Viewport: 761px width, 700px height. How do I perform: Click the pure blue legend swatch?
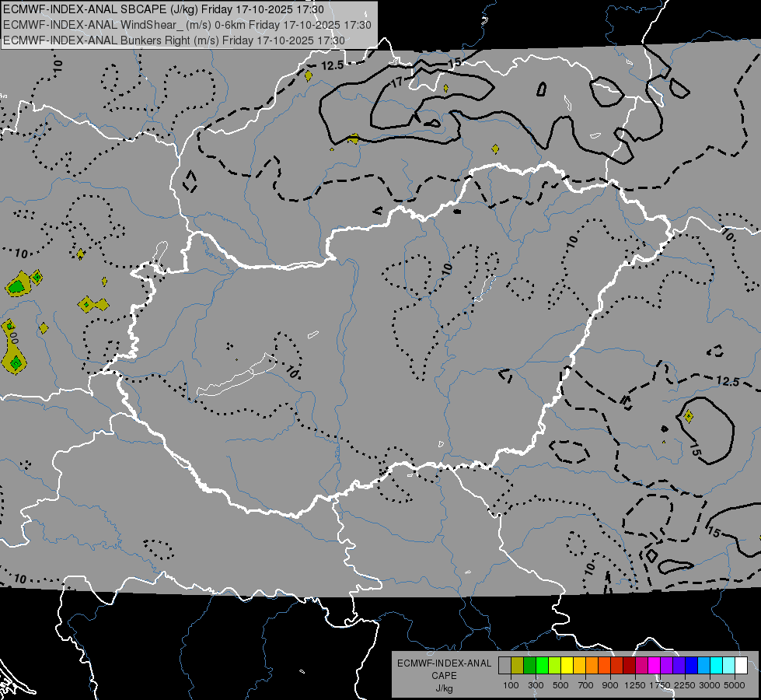[692, 666]
